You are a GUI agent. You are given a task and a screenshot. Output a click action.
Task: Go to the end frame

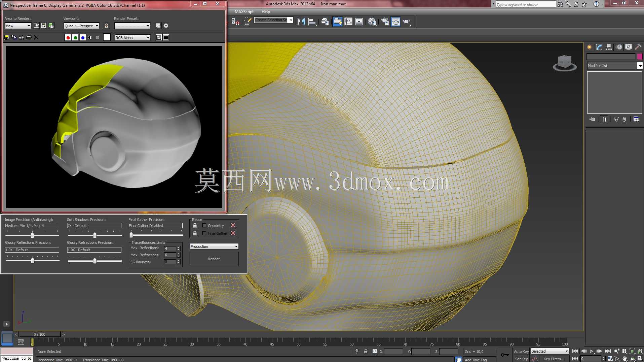click(x=608, y=351)
